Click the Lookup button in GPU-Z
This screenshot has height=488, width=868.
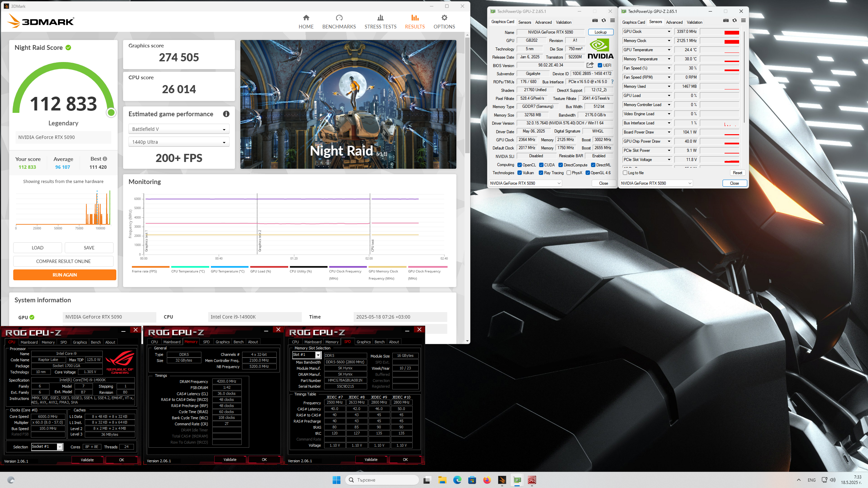click(600, 32)
